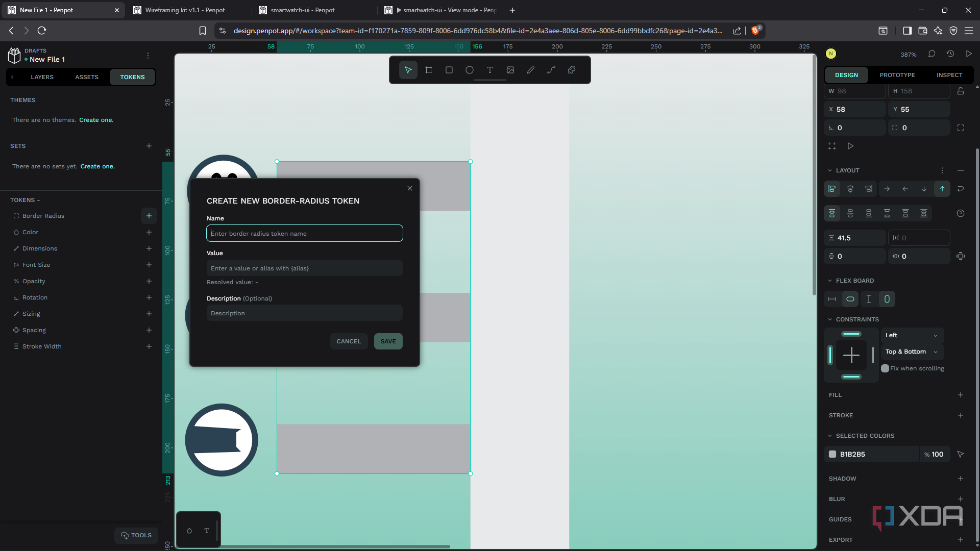Screen dimensions: 980x551
Task: Open the version history icon
Action: [950, 54]
